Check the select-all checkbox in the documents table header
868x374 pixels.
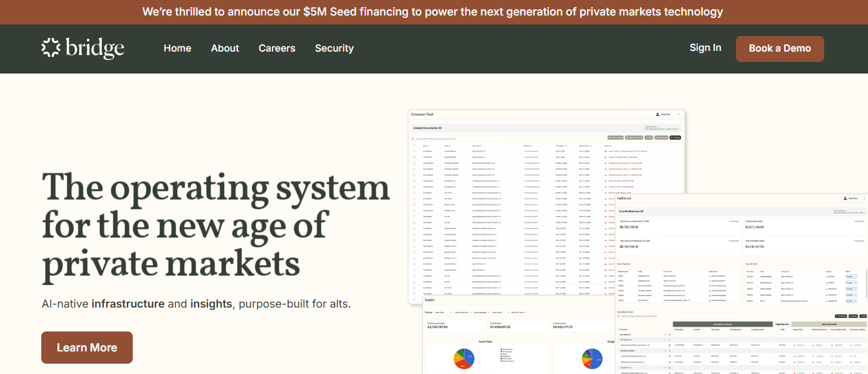coord(414,145)
